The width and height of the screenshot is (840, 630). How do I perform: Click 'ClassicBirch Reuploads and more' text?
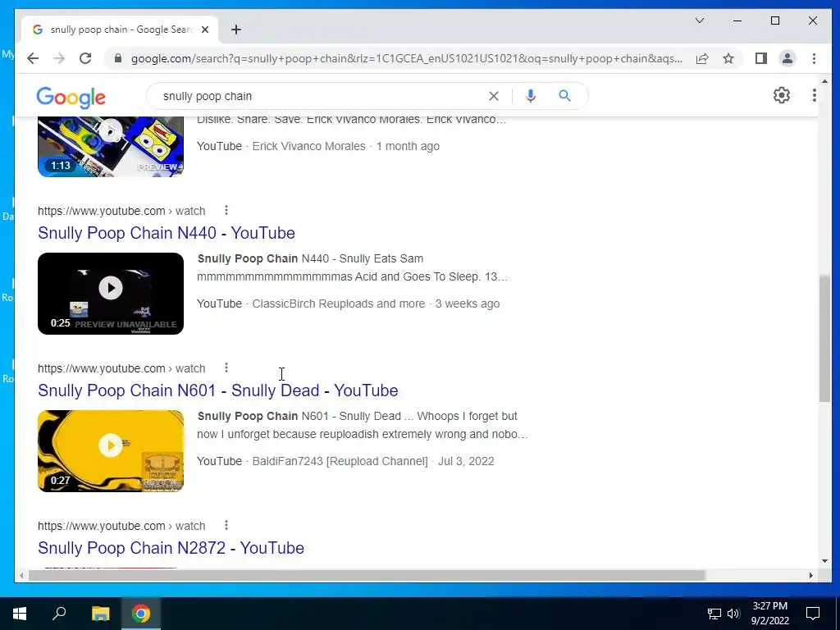click(x=339, y=304)
